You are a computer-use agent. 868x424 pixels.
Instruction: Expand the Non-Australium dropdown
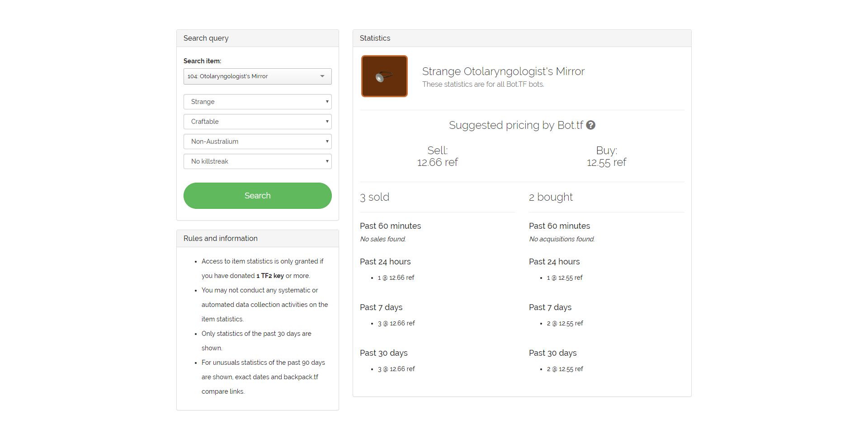pyautogui.click(x=257, y=141)
